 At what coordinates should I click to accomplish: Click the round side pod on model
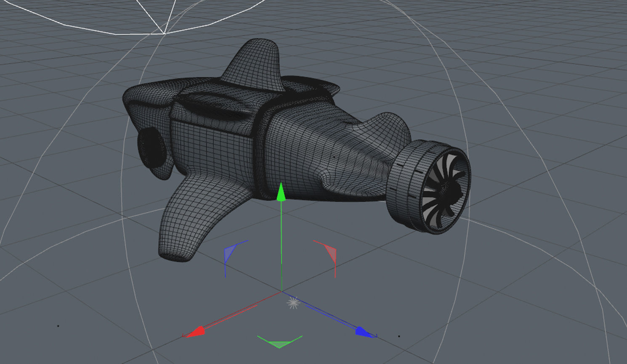151,148
